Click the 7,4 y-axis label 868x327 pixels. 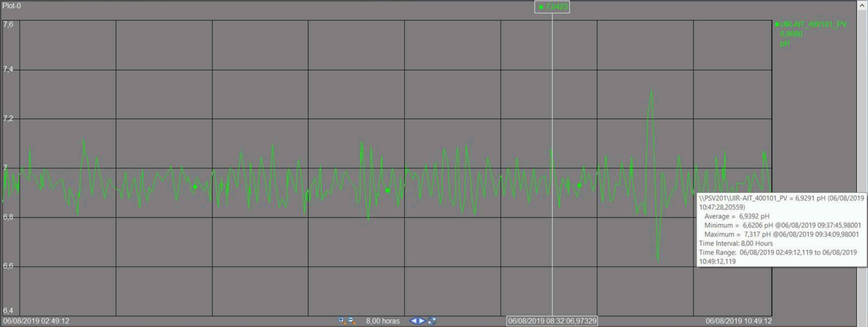tap(8, 69)
